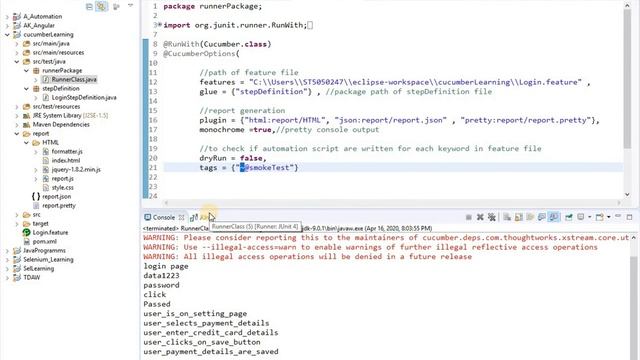Collapse the cucumberLearning project
Image resolution: width=640 pixels, height=360 pixels.
pos(7,35)
